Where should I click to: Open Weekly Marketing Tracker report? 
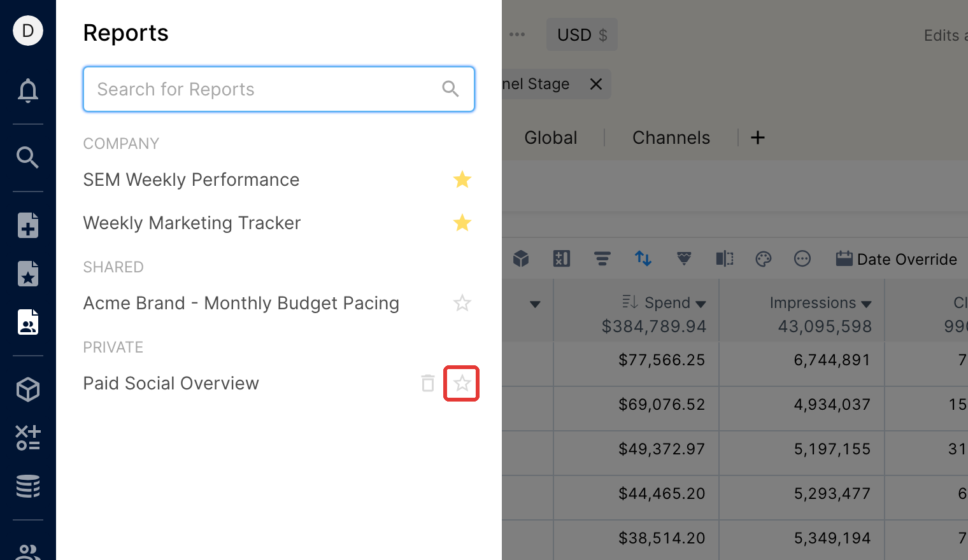pyautogui.click(x=192, y=223)
